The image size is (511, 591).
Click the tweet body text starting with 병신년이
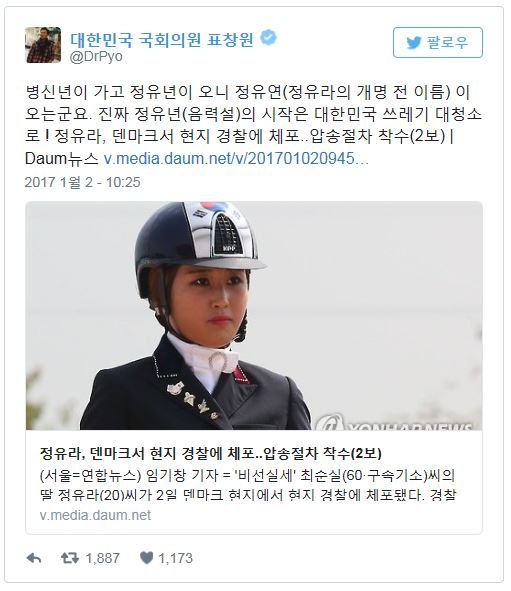coord(253,126)
